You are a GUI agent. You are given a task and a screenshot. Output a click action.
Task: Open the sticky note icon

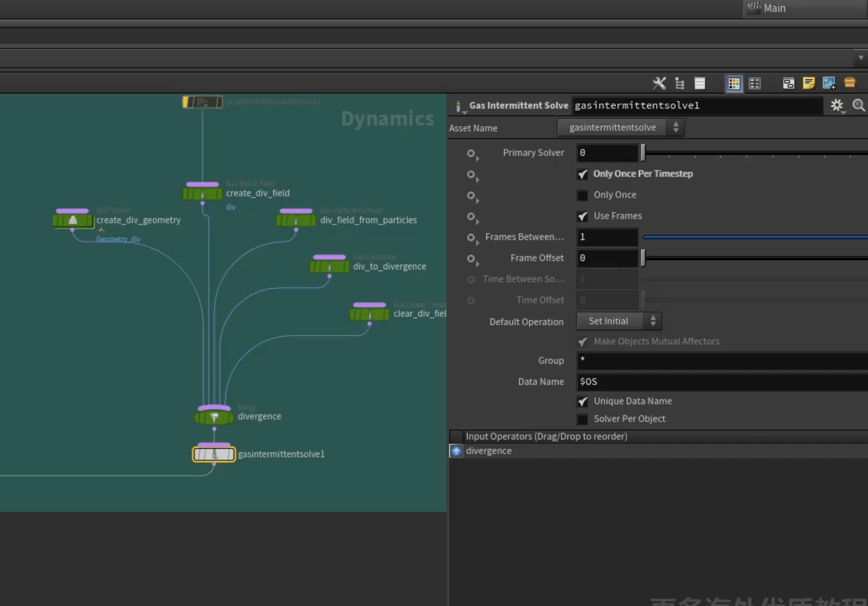pos(808,83)
